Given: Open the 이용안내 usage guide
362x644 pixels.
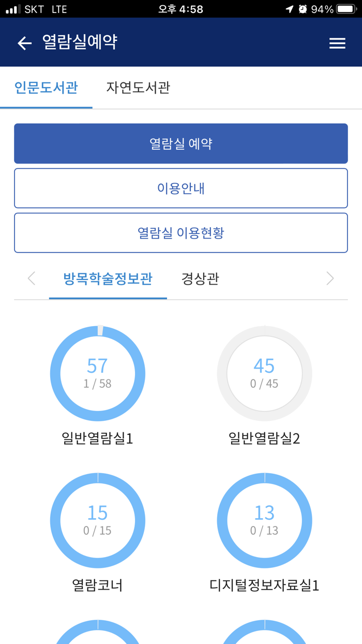Looking at the screenshot, I should [x=180, y=188].
